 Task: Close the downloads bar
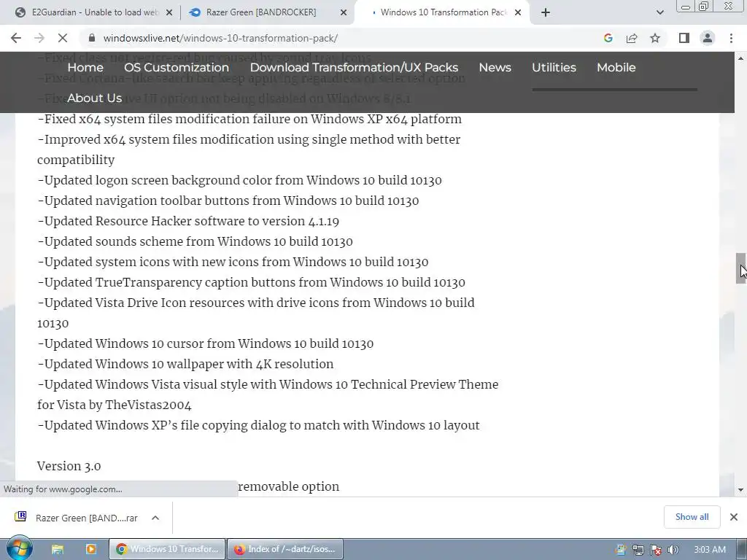tap(734, 517)
